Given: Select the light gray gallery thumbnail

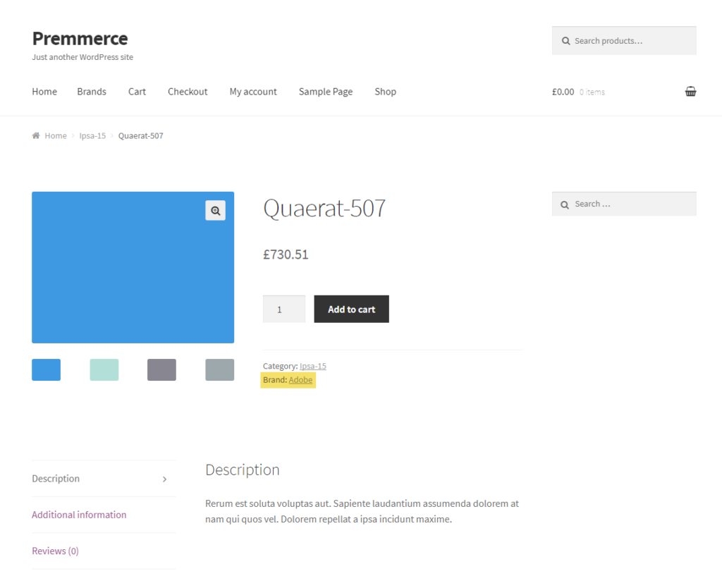Looking at the screenshot, I should [x=220, y=369].
